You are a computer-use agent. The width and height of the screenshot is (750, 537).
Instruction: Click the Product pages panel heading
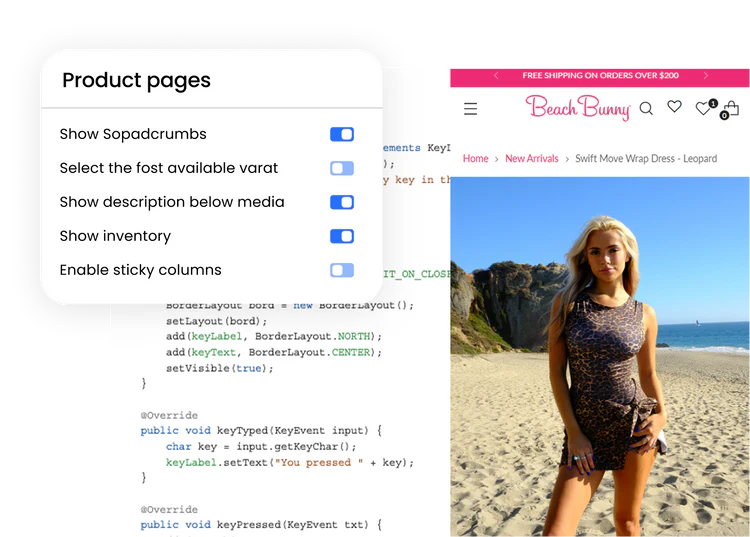click(x=136, y=80)
